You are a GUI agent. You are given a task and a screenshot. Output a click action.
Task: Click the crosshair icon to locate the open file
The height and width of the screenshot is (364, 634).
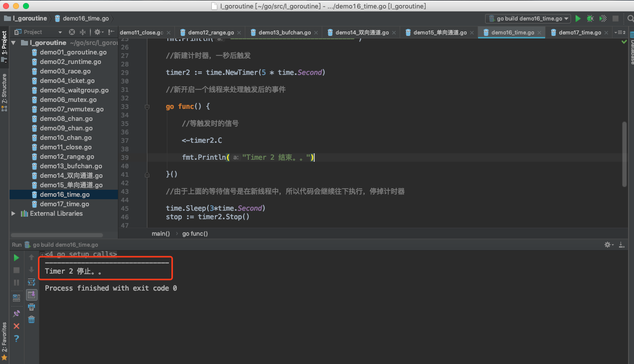[x=72, y=32]
